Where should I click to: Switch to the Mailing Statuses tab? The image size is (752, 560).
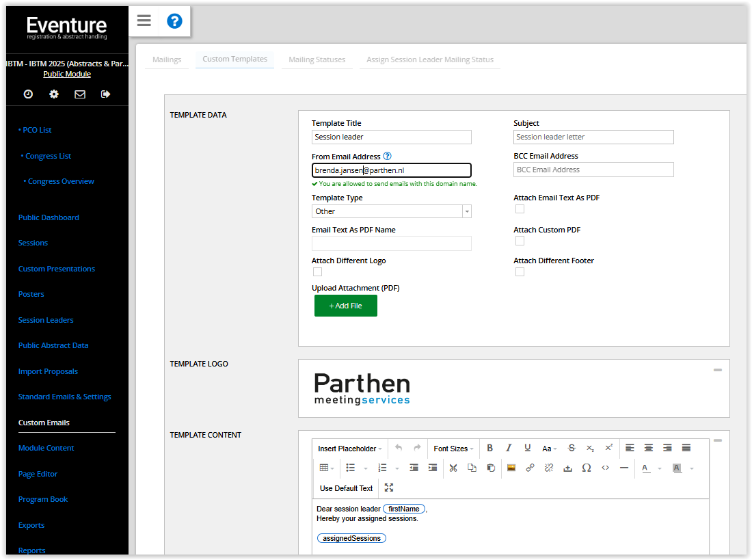click(x=317, y=59)
